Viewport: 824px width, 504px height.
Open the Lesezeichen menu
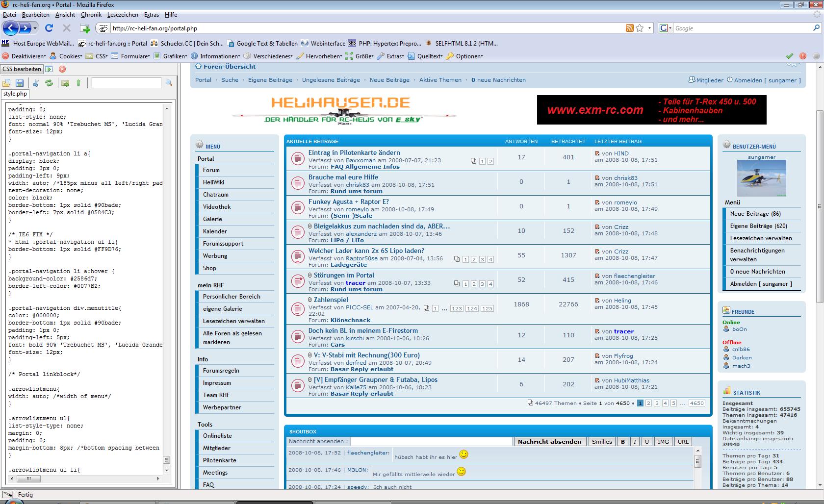tap(123, 15)
